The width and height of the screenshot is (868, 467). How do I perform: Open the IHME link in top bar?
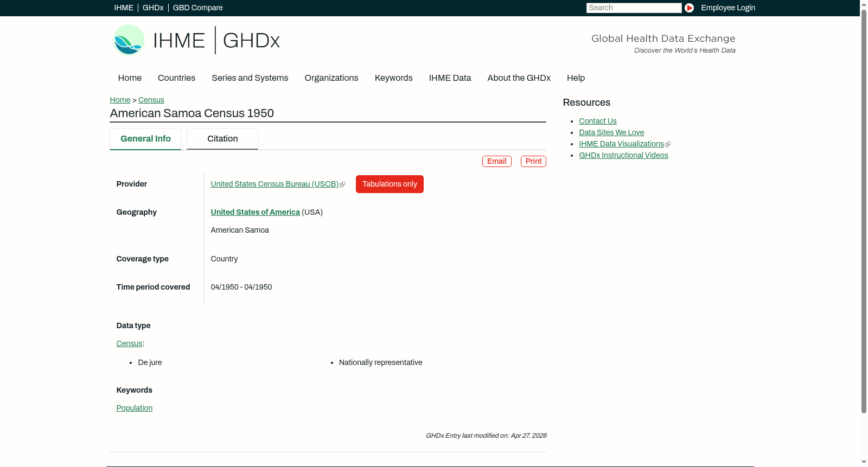tap(124, 8)
